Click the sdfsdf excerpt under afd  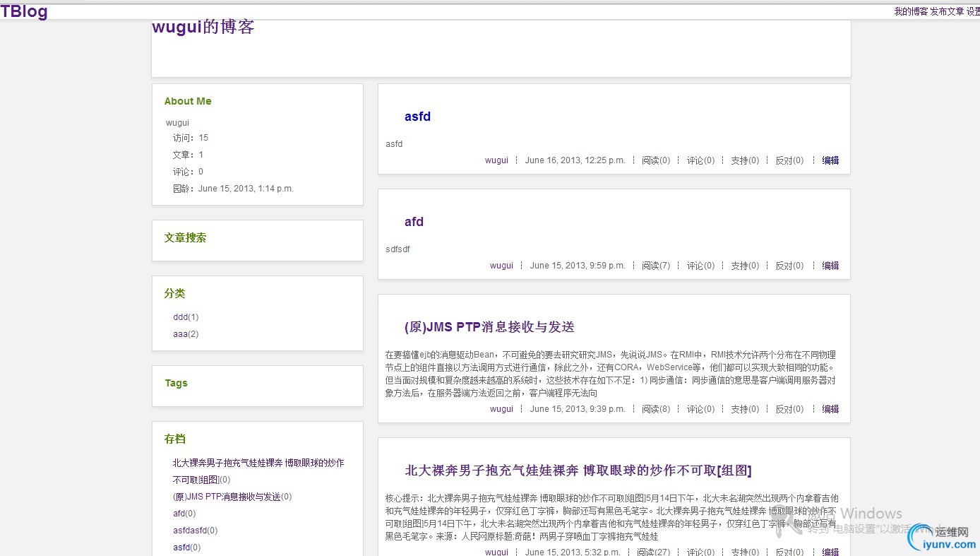pos(398,249)
